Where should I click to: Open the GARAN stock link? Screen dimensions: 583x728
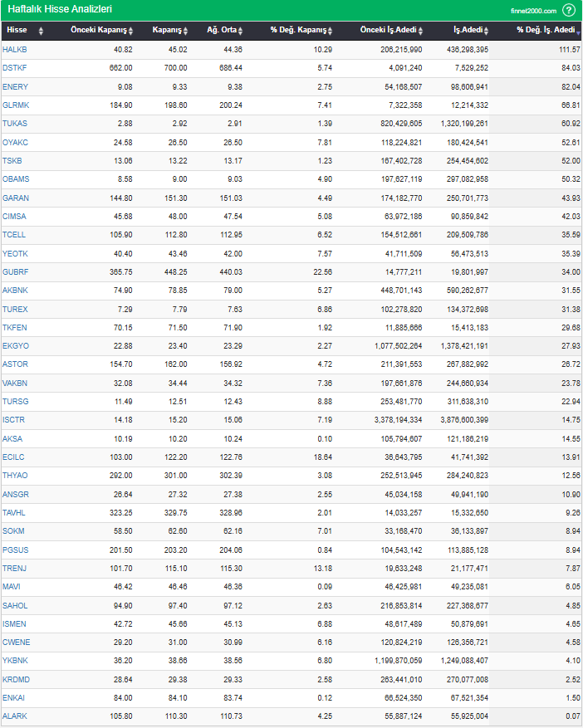pyautogui.click(x=15, y=198)
